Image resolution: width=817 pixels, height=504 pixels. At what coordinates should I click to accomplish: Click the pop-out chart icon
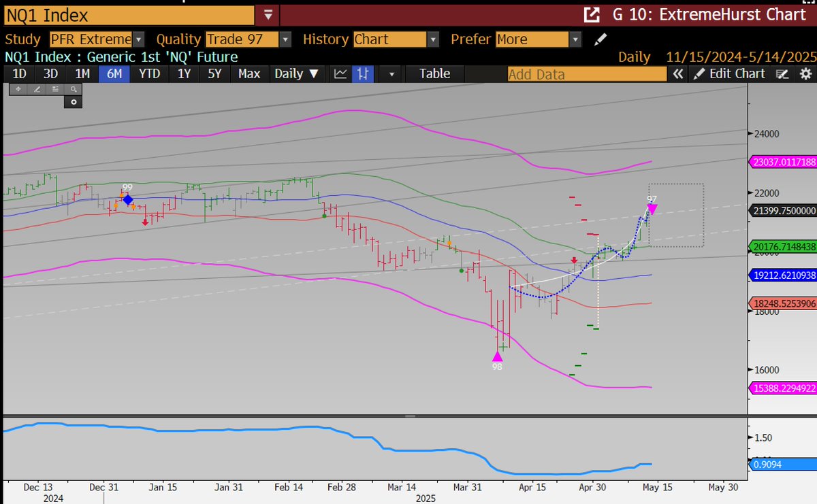click(593, 14)
